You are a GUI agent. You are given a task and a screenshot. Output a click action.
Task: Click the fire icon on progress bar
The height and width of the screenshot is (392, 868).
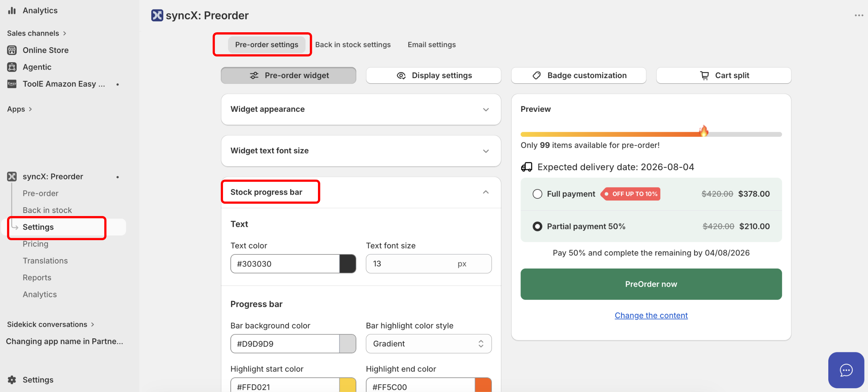704,131
